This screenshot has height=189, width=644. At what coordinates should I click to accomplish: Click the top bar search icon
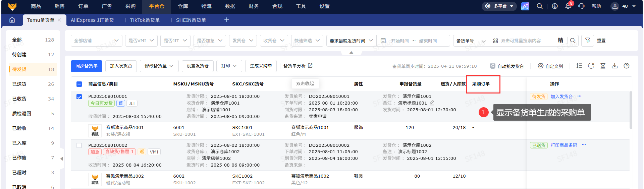point(540,6)
